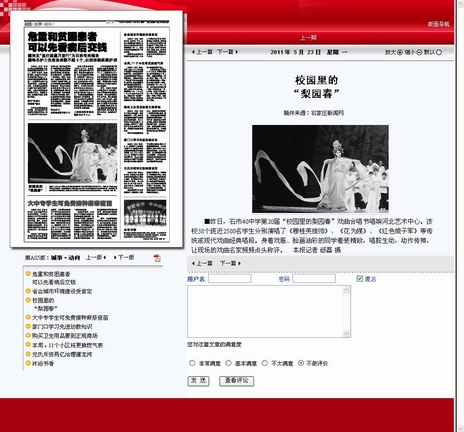Screen dimensions: 464x432
Task: Select the 不太满意 radio button
Action: click(x=265, y=363)
